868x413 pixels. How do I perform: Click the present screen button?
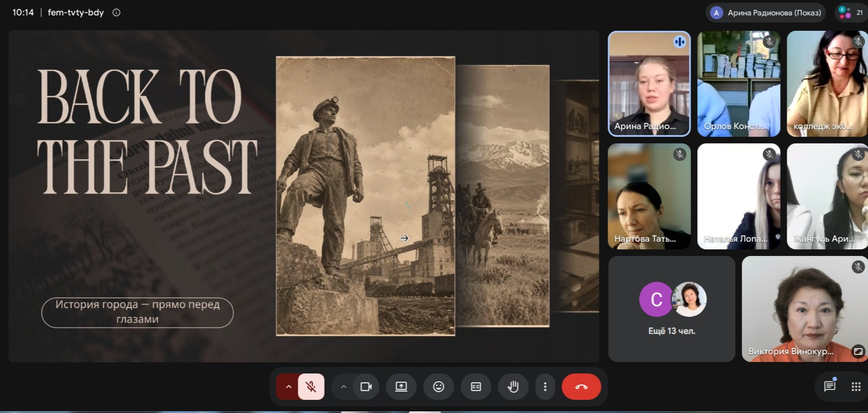(x=401, y=387)
